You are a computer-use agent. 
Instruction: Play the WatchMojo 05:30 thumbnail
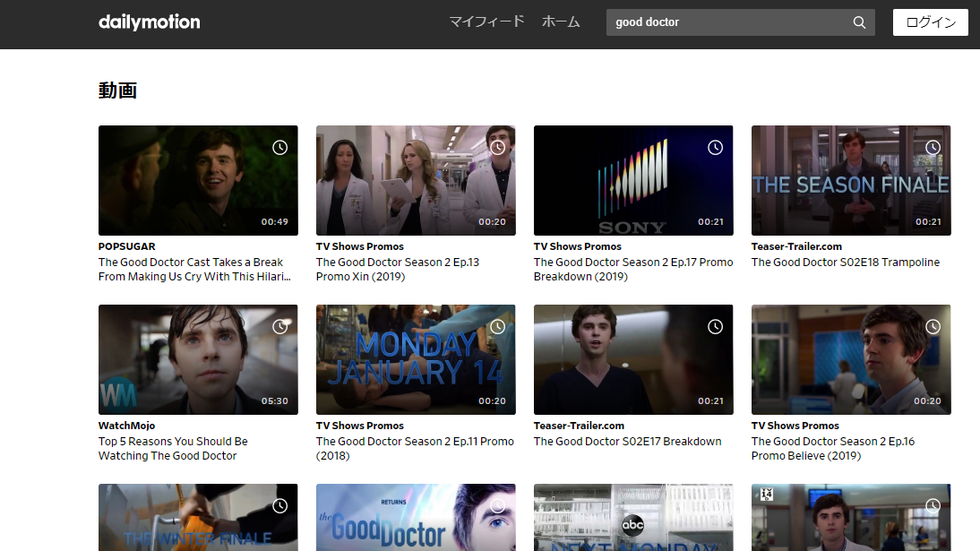pyautogui.click(x=198, y=359)
